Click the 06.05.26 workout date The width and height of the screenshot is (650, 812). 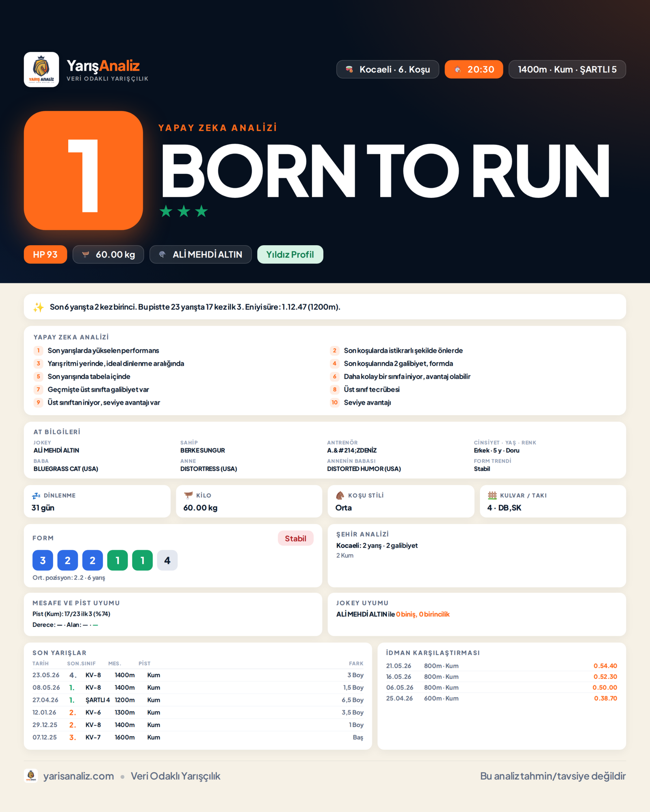point(399,687)
